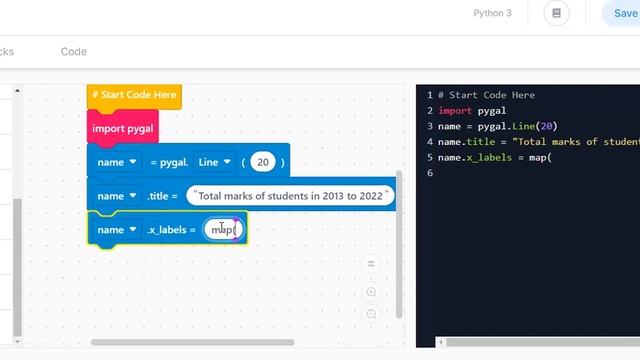Click line number 6 in code panel
The image size is (640, 360).
click(429, 173)
